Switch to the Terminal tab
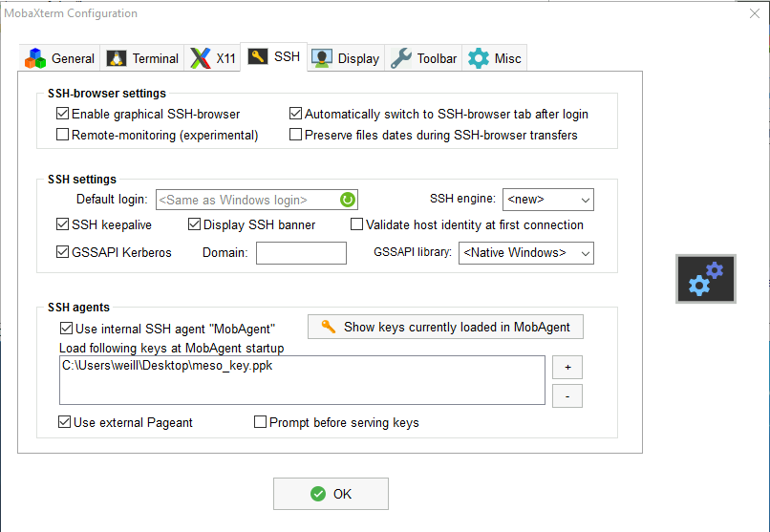 (142, 58)
